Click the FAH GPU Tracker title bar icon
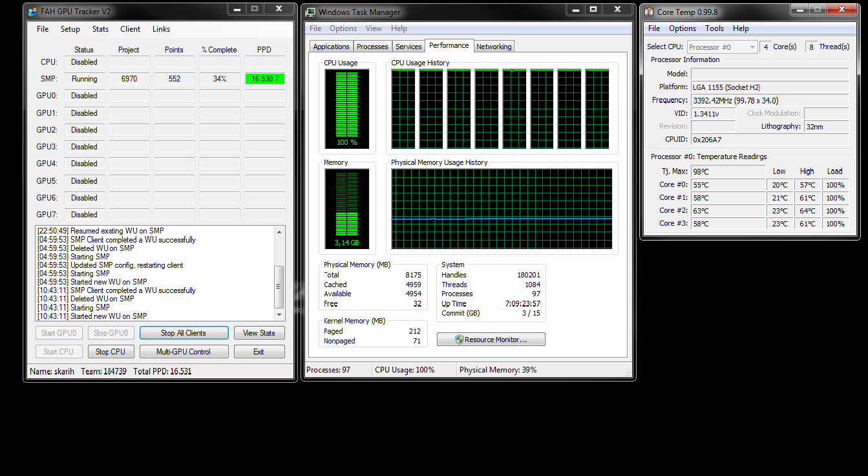 (x=32, y=12)
